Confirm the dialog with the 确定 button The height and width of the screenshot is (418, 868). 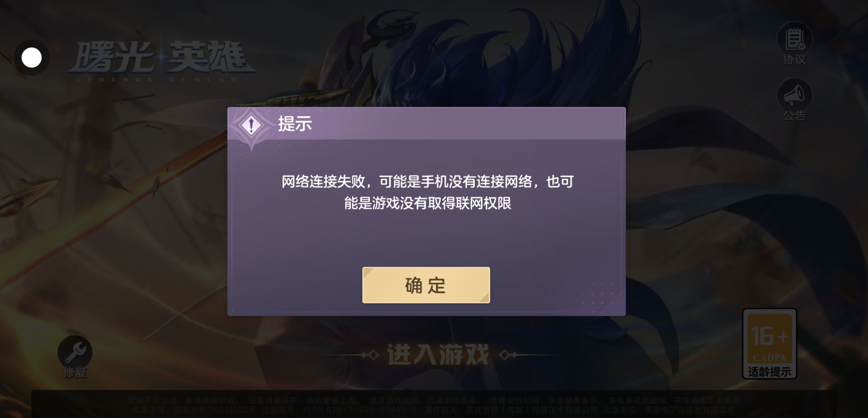426,285
